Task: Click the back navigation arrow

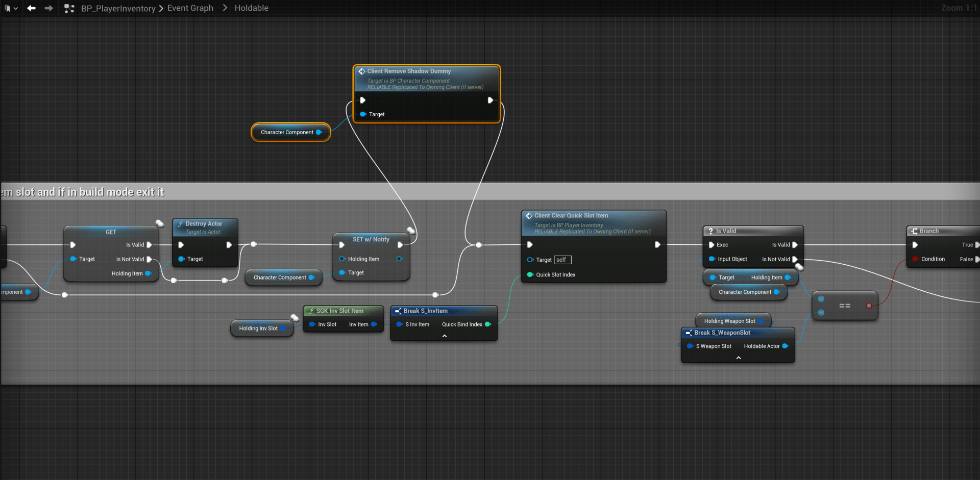Action: pyautogui.click(x=31, y=8)
